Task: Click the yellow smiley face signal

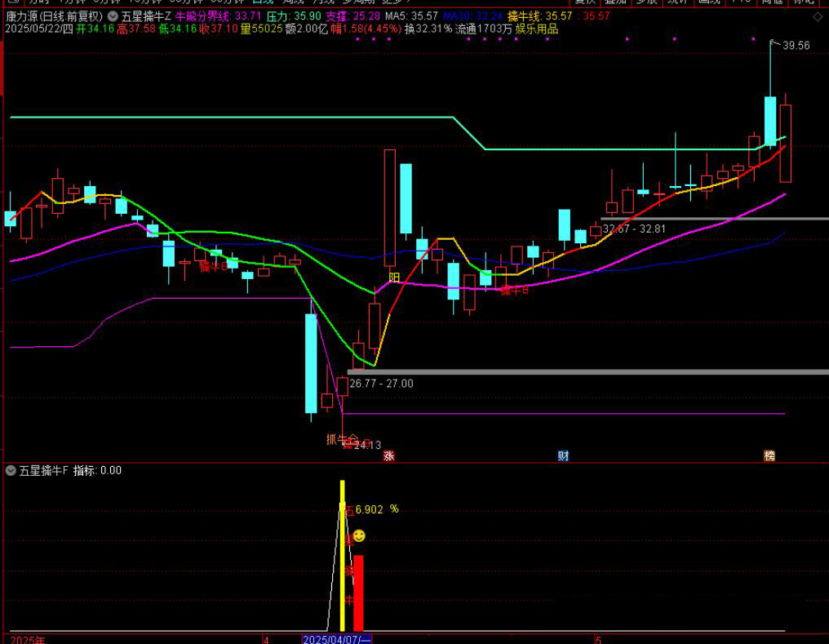Action: tap(359, 535)
